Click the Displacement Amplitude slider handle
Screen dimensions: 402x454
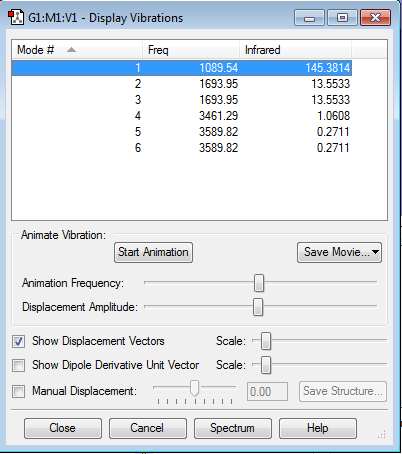258,307
